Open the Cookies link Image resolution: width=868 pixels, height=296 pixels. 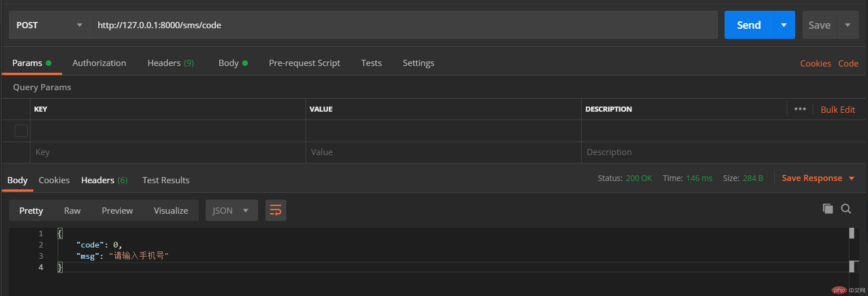tap(815, 64)
